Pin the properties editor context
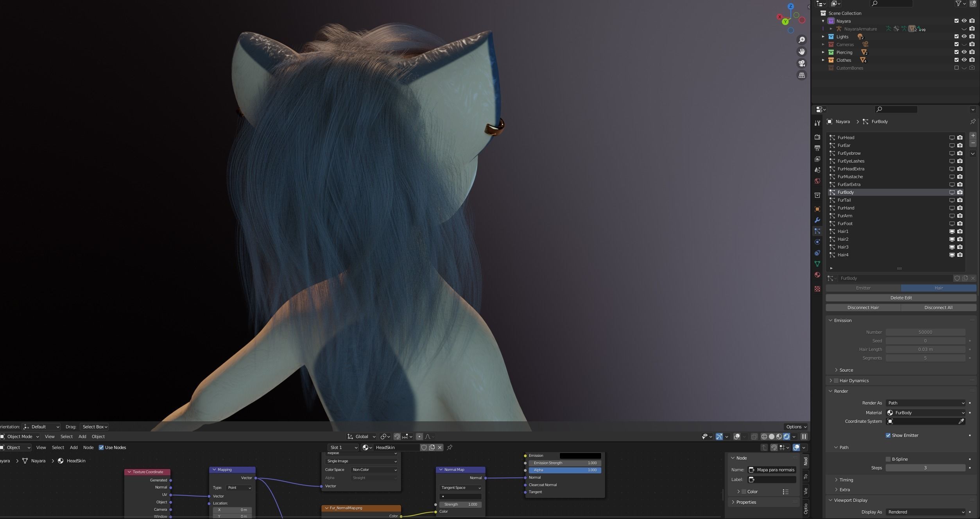Screen dimensions: 980x519 tap(973, 122)
